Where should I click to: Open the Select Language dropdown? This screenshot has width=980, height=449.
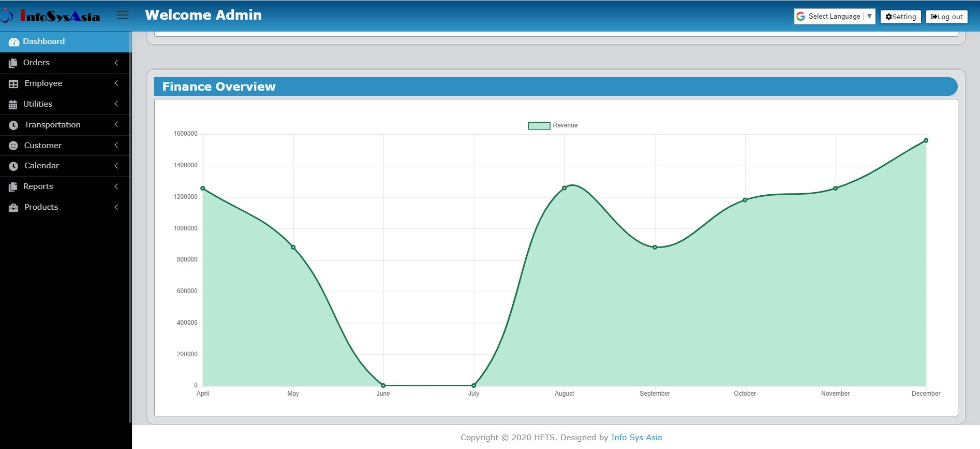click(835, 17)
